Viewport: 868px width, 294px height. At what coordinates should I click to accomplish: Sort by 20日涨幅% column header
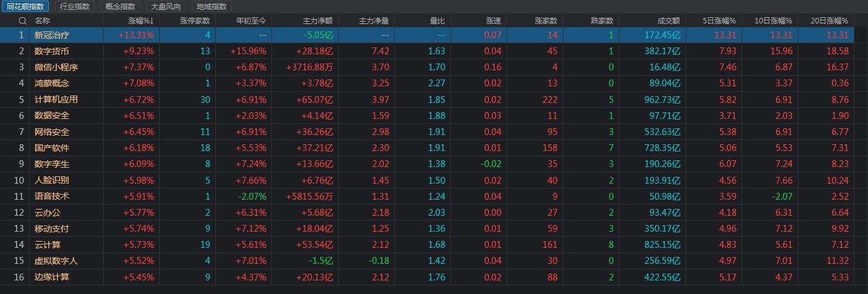tap(830, 21)
